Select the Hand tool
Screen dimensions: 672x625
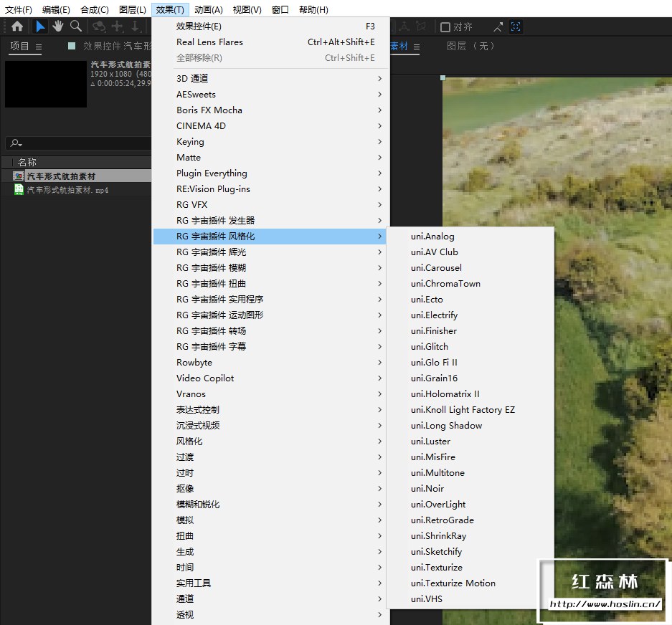click(58, 27)
